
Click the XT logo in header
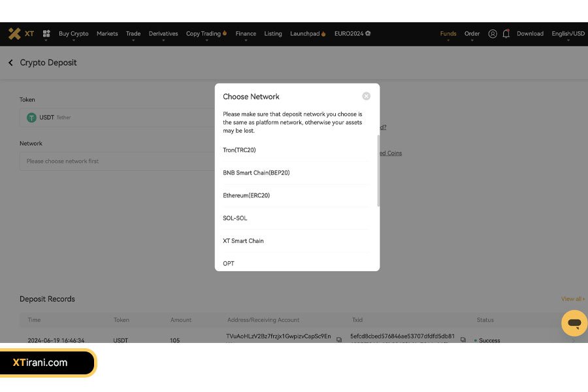pos(21,34)
